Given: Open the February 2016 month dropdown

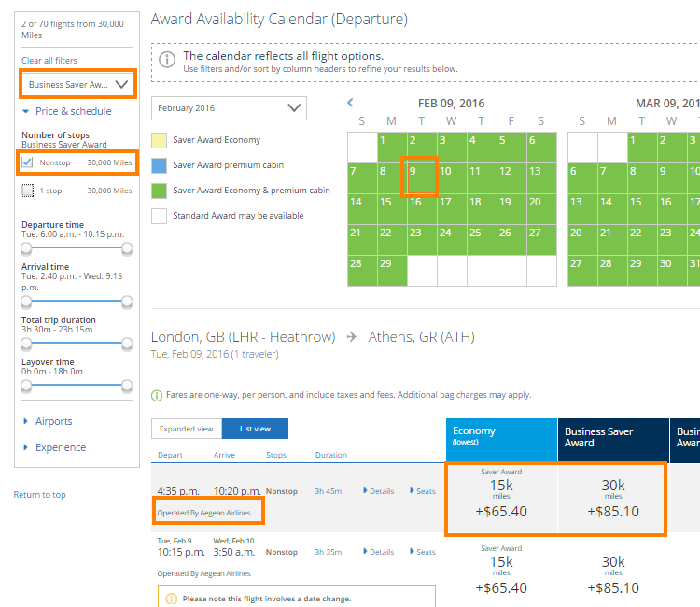Looking at the screenshot, I should 229,108.
